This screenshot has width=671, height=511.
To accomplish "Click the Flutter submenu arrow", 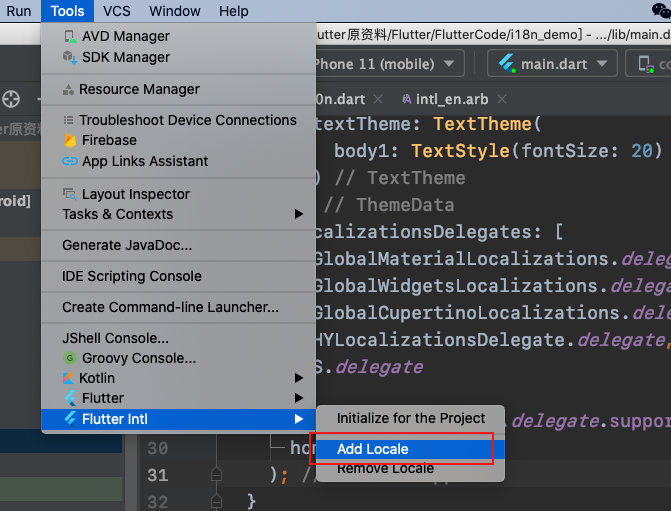I will tap(299, 398).
